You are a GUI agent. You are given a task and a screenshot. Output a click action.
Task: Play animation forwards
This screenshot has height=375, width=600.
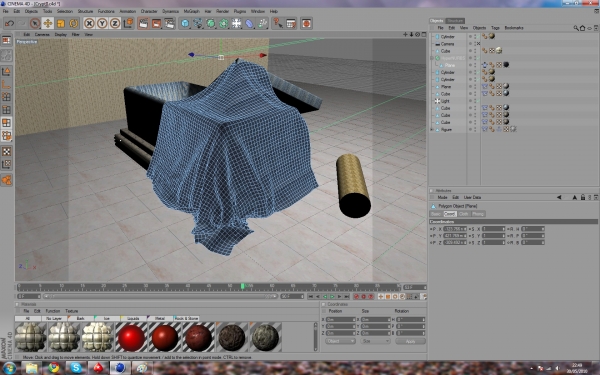coord(332,297)
